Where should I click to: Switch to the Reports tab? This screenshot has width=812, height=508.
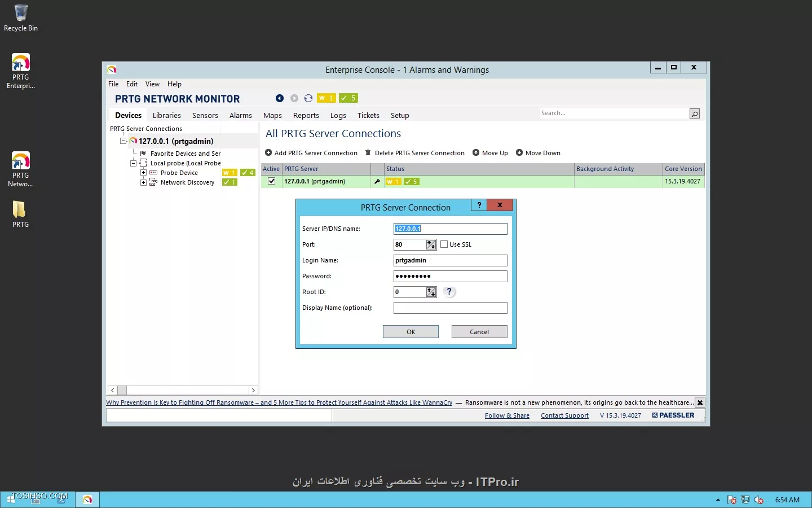point(306,115)
